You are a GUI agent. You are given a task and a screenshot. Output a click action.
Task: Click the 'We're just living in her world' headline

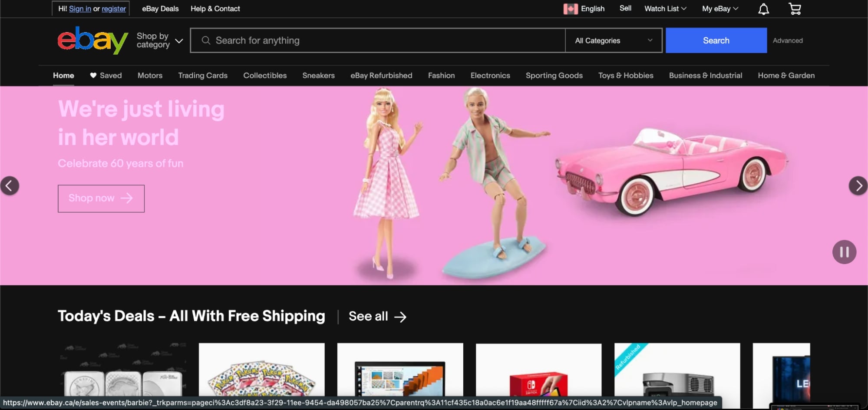point(141,123)
